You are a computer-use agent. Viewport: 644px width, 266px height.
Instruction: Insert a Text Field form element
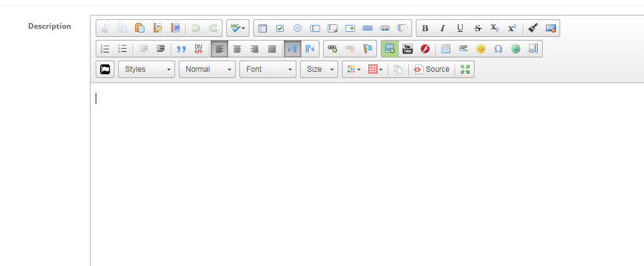[x=315, y=28]
